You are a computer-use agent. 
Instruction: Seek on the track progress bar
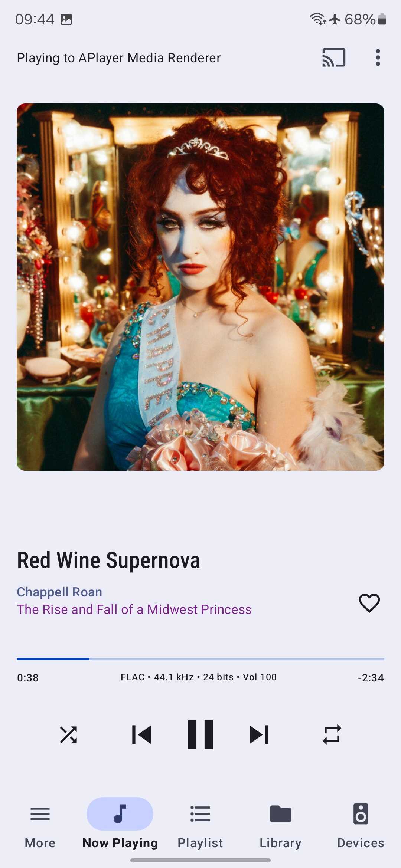point(200,659)
